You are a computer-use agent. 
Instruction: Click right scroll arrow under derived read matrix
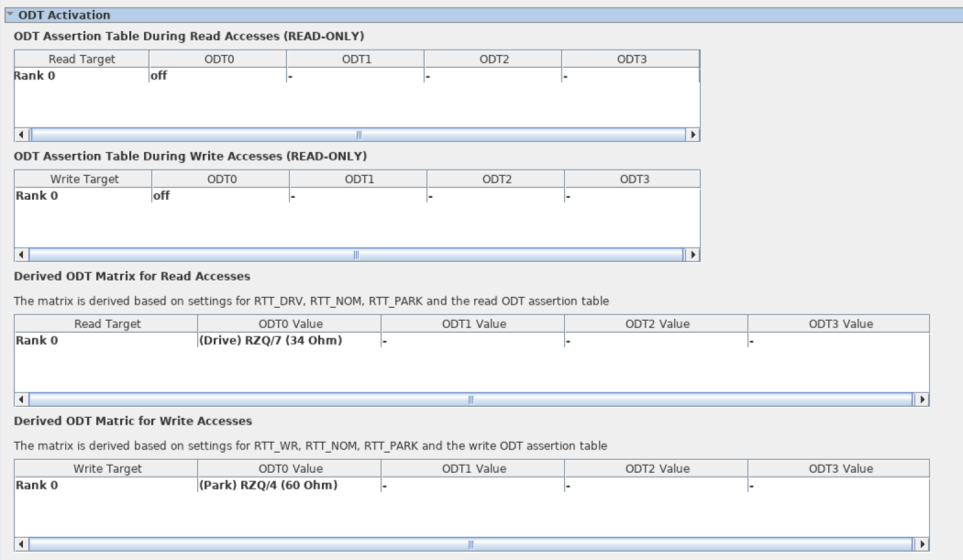923,400
